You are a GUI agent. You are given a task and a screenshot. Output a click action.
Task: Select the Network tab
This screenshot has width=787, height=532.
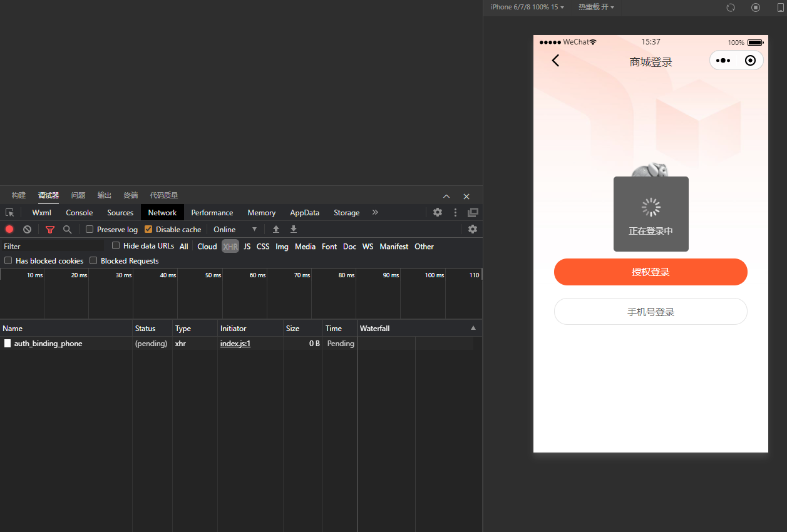tap(163, 213)
